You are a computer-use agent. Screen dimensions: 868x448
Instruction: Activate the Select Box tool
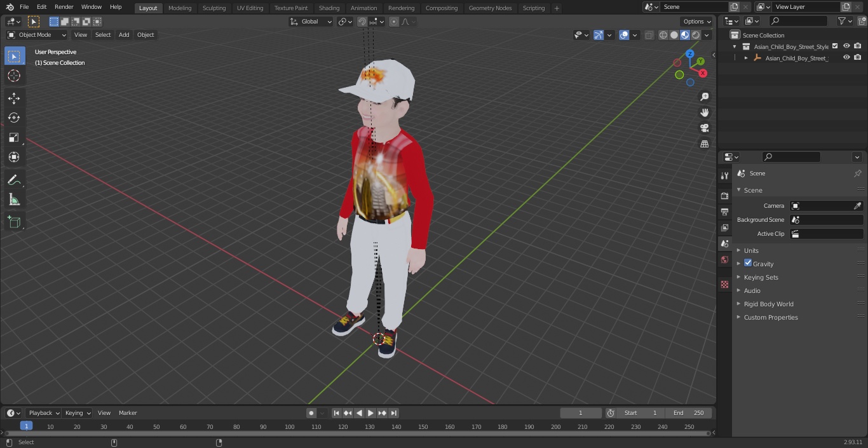pos(14,57)
